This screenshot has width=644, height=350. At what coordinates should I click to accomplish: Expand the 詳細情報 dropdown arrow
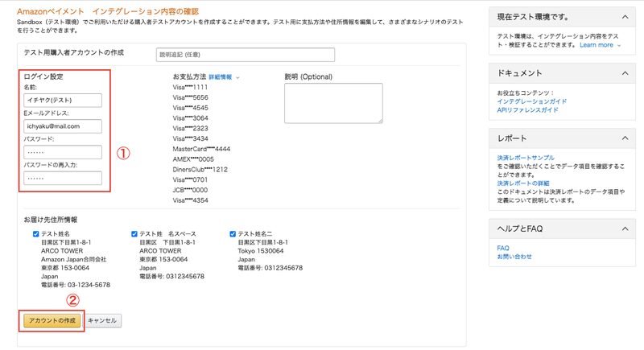coord(237,77)
